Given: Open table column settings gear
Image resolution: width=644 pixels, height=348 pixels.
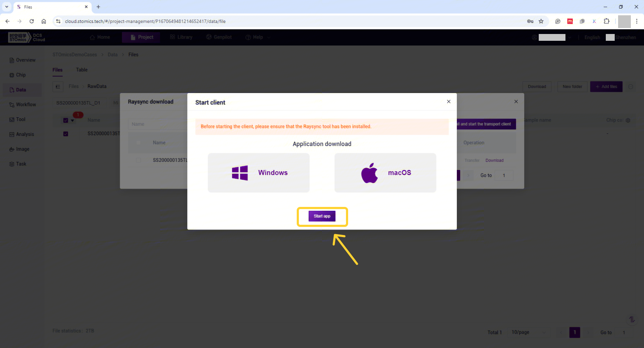Looking at the screenshot, I should tap(628, 120).
